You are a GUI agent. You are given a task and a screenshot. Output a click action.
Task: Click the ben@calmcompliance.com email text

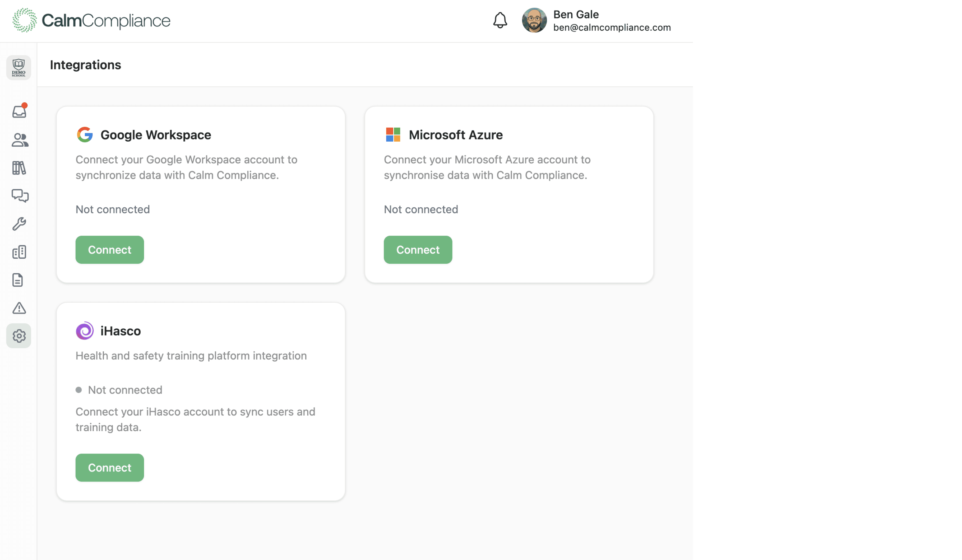click(x=612, y=27)
